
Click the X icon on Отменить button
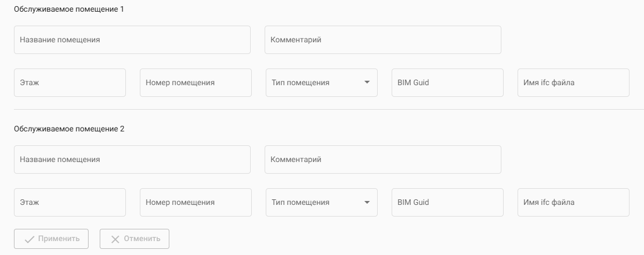click(115, 239)
